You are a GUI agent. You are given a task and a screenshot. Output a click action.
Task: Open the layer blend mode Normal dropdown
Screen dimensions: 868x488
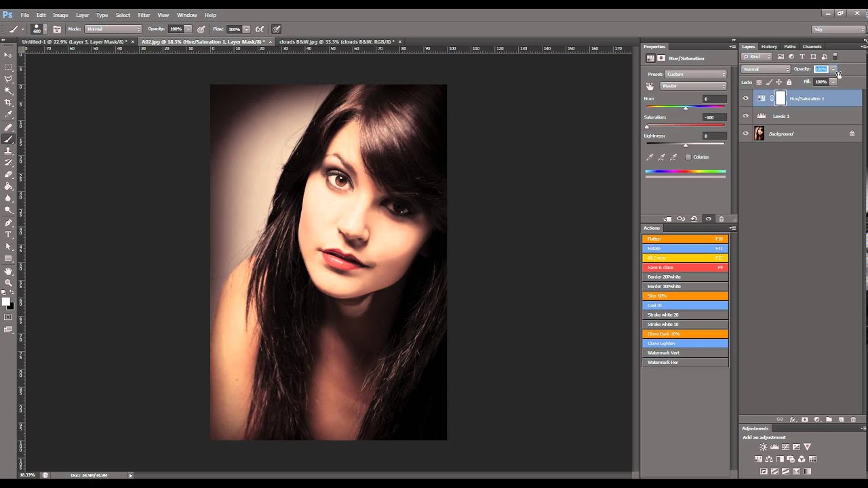point(766,69)
